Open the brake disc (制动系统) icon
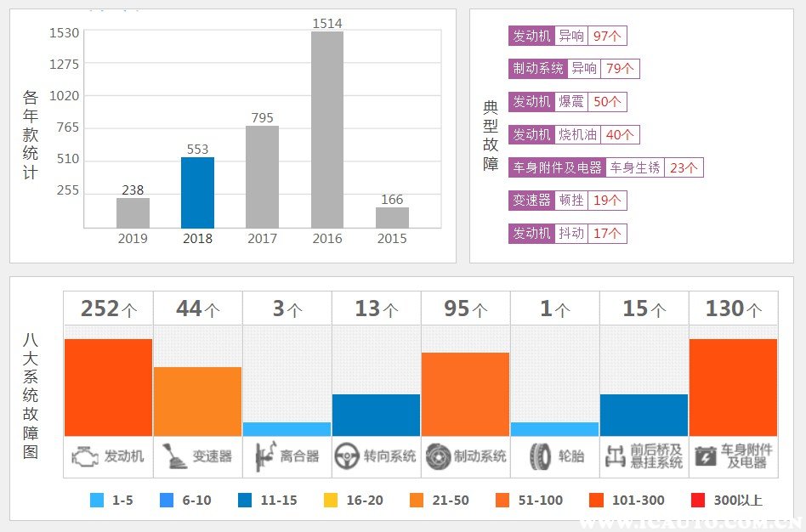 [438, 456]
